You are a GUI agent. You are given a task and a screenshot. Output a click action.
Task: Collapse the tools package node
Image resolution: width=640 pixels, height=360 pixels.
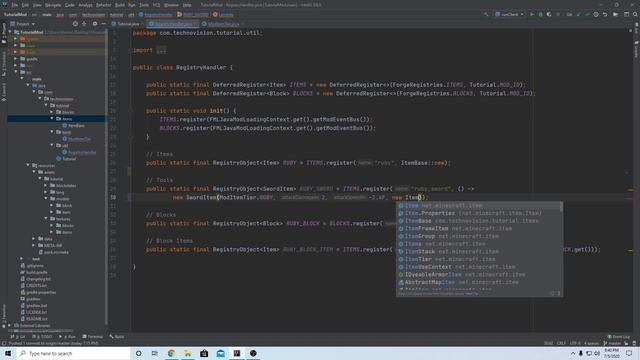click(x=52, y=132)
